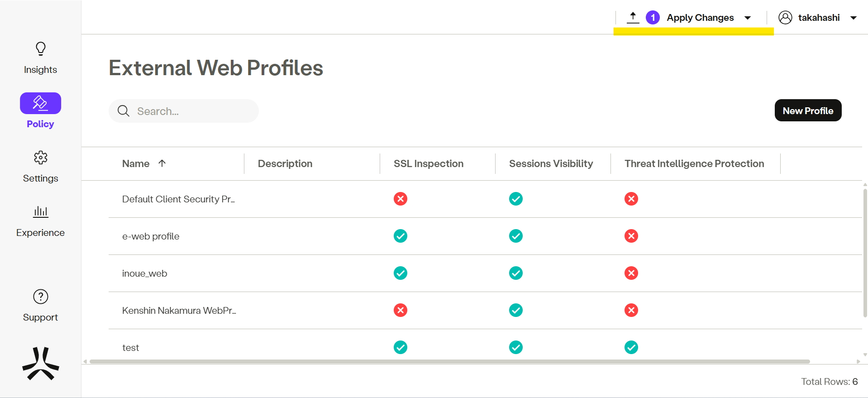Viewport: 868px width, 398px height.
Task: Click the New Profile button
Action: point(808,110)
